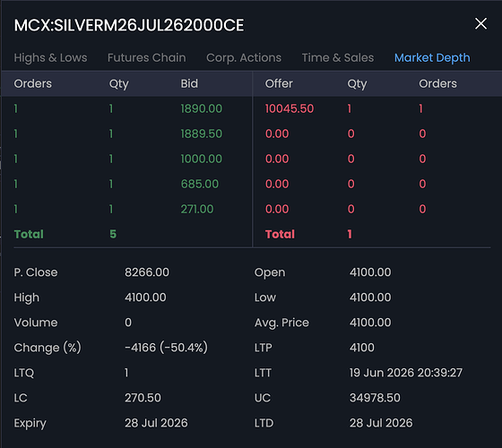Click P. Close value 8266.00
Viewport: 502px width, 448px height.
[x=147, y=272]
